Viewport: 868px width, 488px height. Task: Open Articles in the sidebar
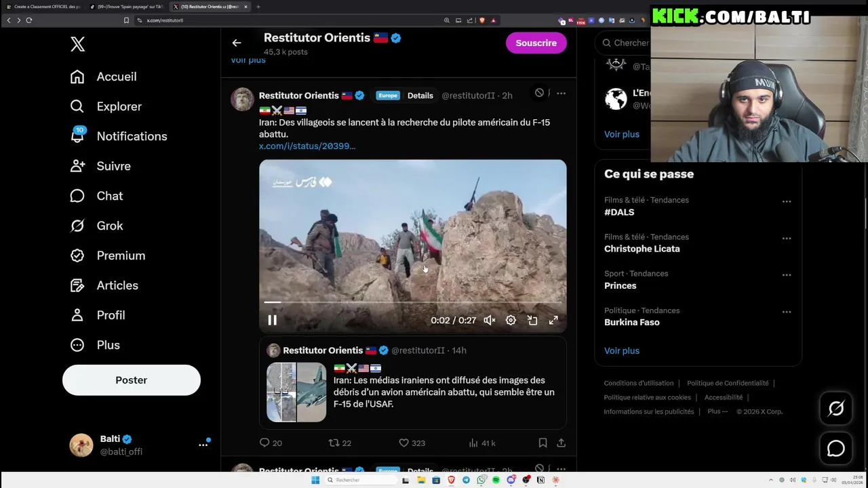click(x=104, y=285)
